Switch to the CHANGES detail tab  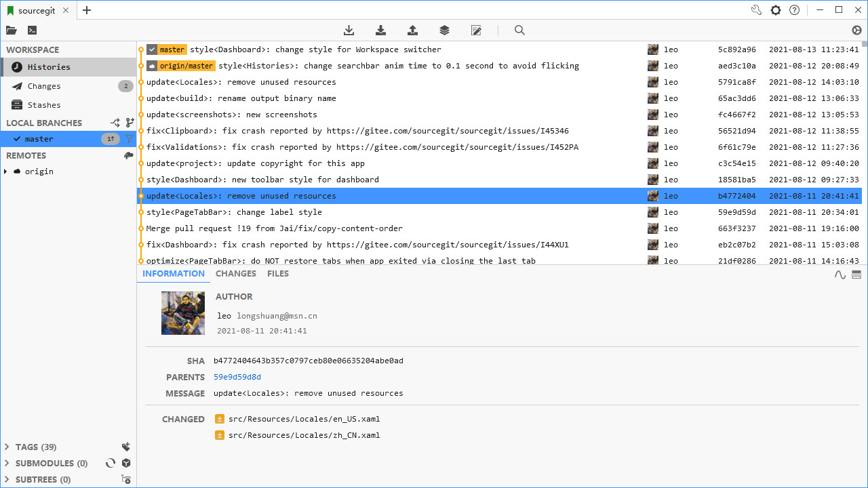pos(235,274)
